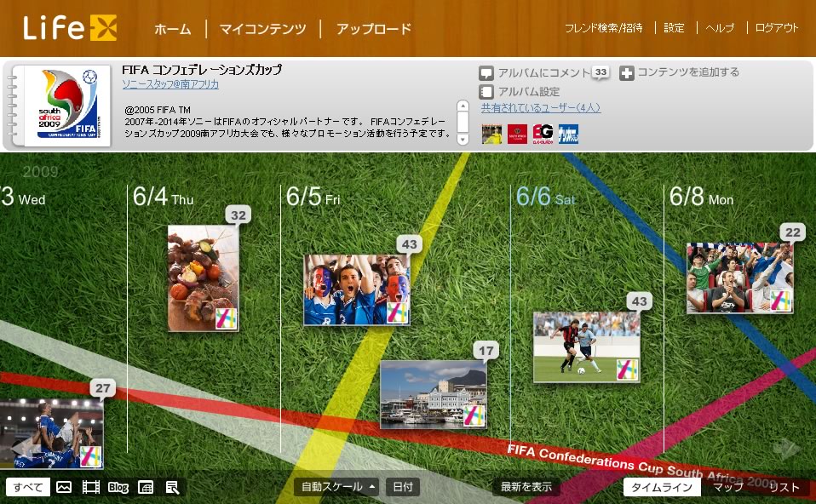Click the Life-X logo
Image resolution: width=816 pixels, height=504 pixels.
(x=70, y=27)
